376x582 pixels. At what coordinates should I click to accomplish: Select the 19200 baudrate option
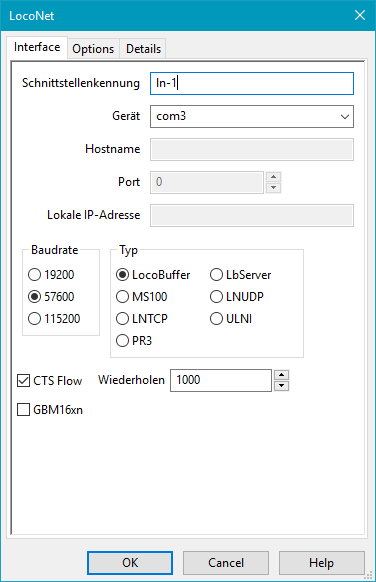click(35, 275)
